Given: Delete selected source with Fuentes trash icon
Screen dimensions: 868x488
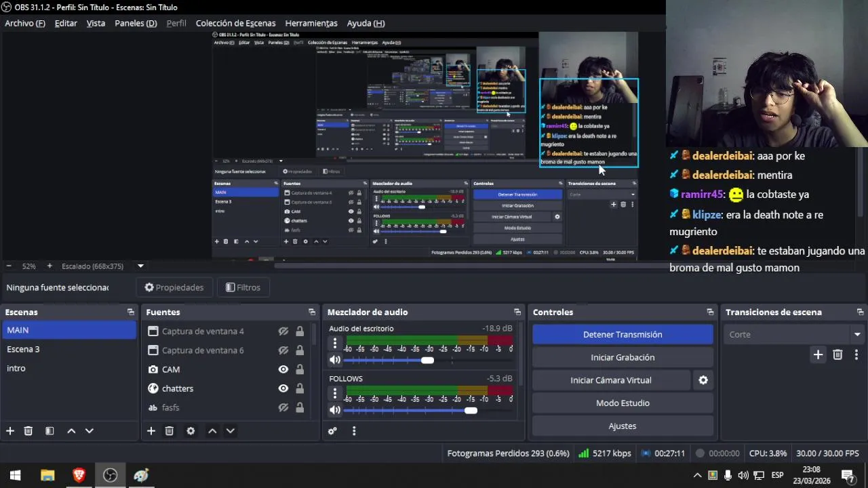Looking at the screenshot, I should click(170, 431).
